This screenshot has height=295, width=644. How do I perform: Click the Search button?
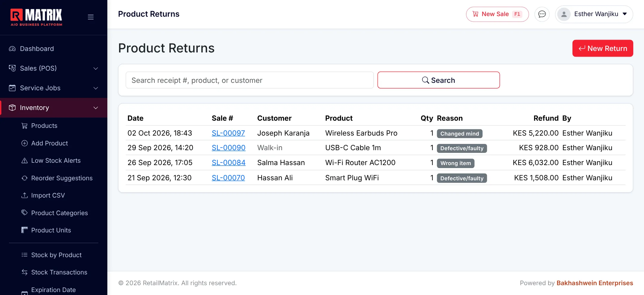(439, 80)
